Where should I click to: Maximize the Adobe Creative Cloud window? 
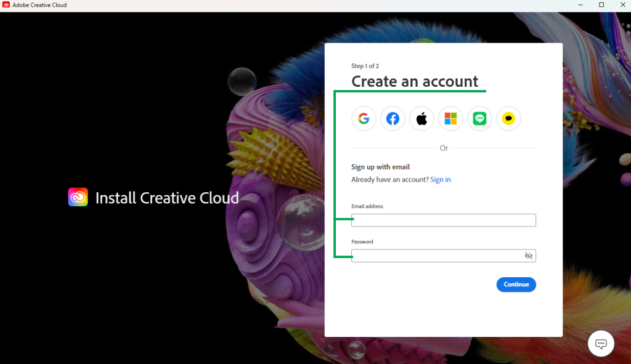tap(601, 5)
